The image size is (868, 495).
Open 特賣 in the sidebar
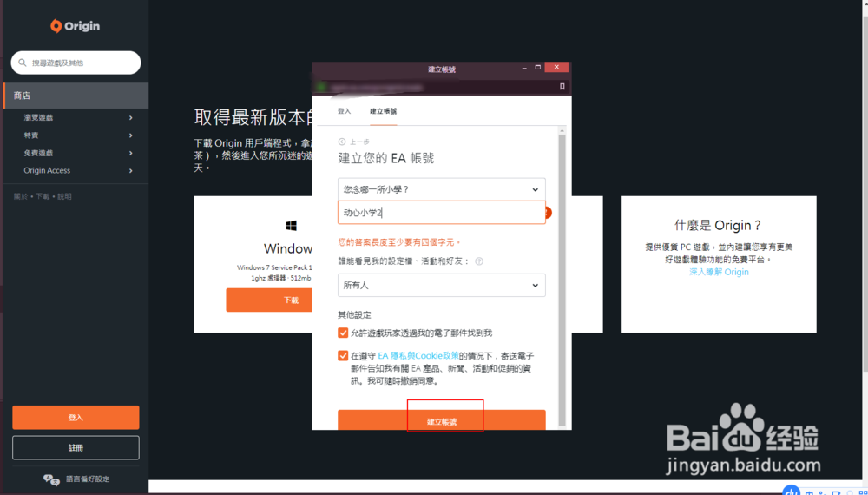point(31,135)
